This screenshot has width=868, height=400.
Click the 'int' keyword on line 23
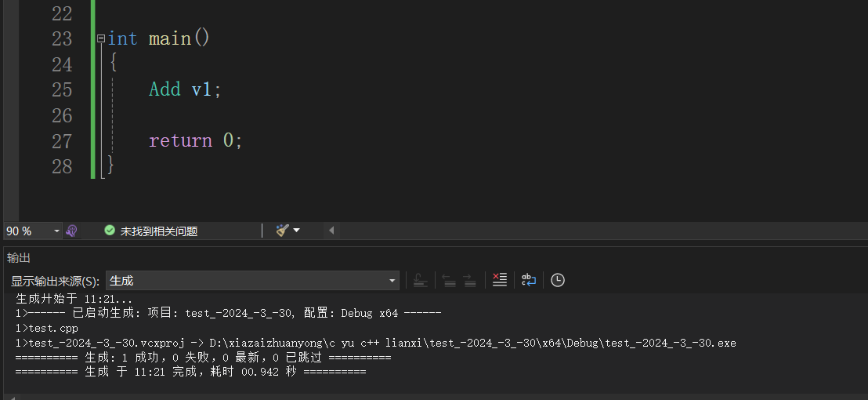tap(122, 38)
